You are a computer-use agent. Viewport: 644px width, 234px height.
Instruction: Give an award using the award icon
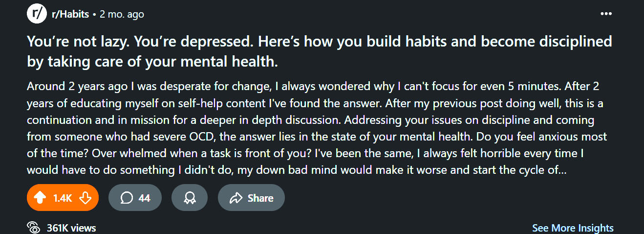coord(190,198)
